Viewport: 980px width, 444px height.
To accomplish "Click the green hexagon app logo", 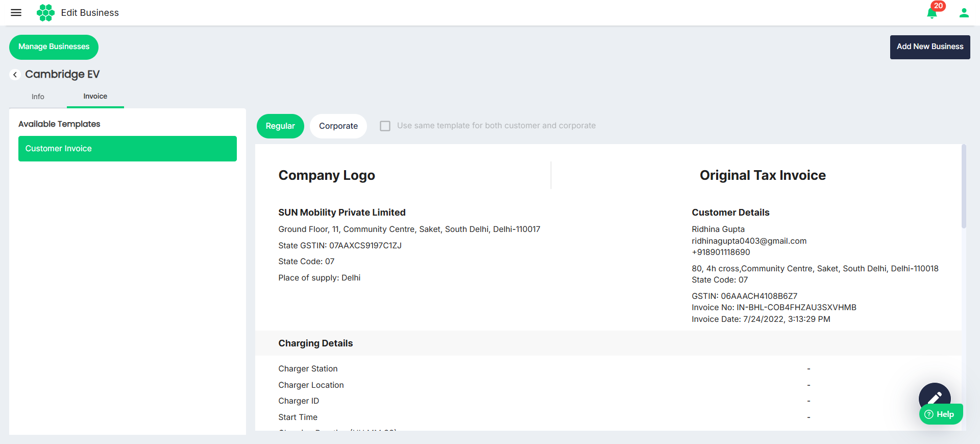I will tap(45, 13).
